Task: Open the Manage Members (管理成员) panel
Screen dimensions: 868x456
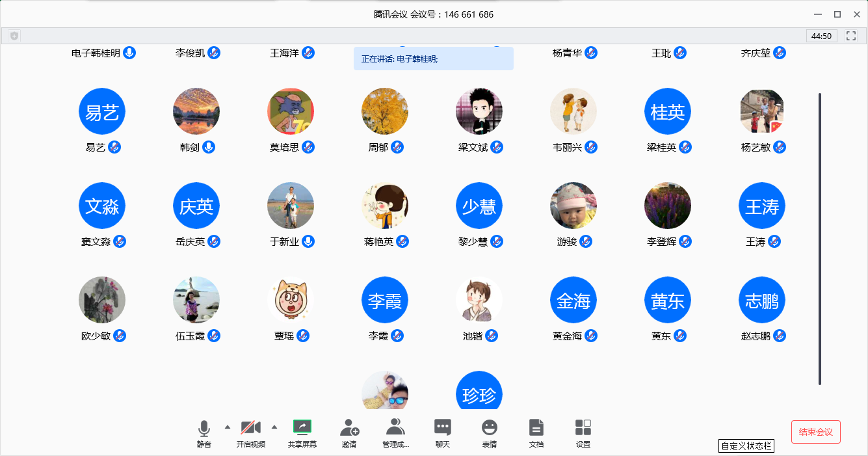Action: coord(395,428)
